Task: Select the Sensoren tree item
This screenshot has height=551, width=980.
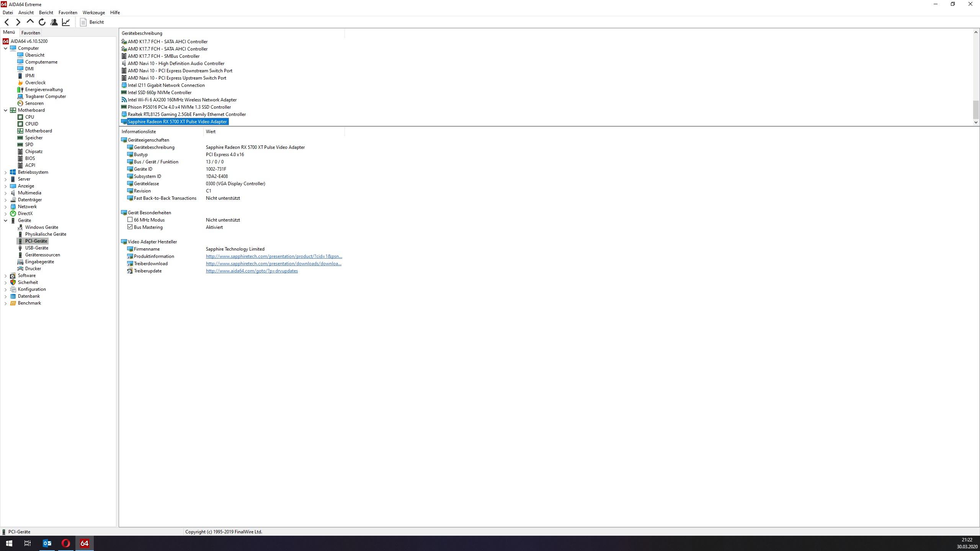Action: 34,103
